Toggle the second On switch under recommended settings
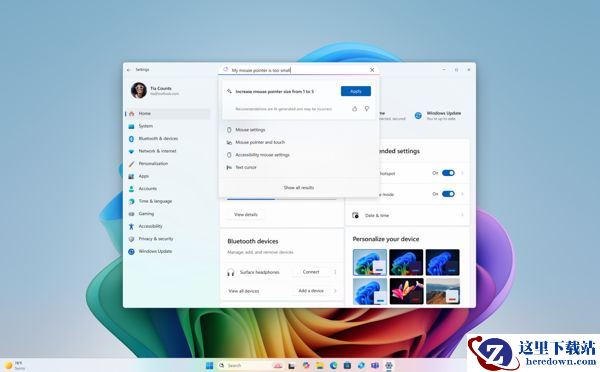 point(448,194)
